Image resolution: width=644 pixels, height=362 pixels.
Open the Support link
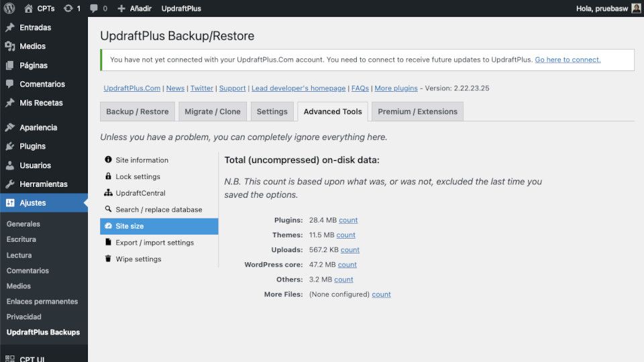coord(233,88)
